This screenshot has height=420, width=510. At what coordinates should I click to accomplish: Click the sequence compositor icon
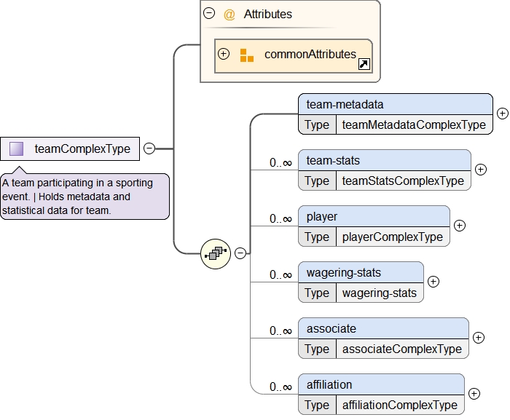coord(216,253)
